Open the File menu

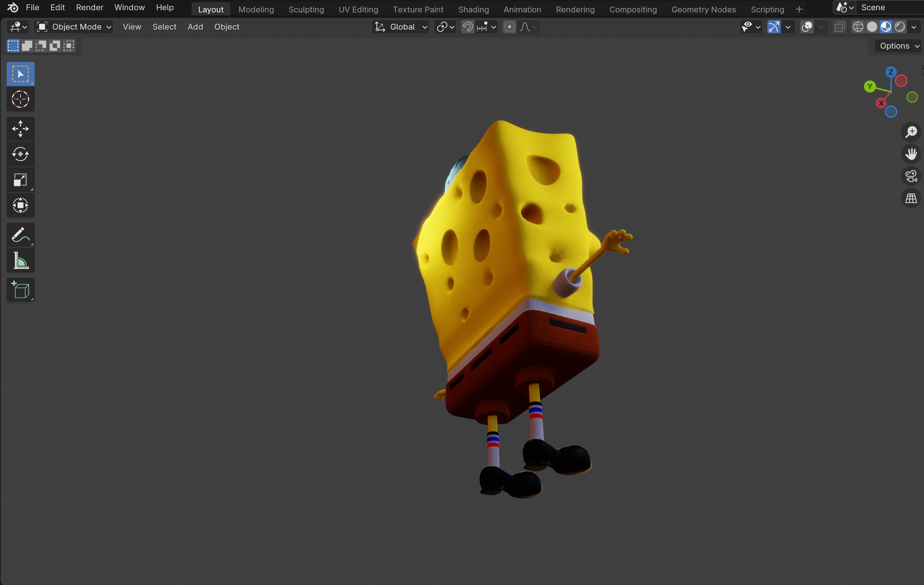(x=32, y=7)
